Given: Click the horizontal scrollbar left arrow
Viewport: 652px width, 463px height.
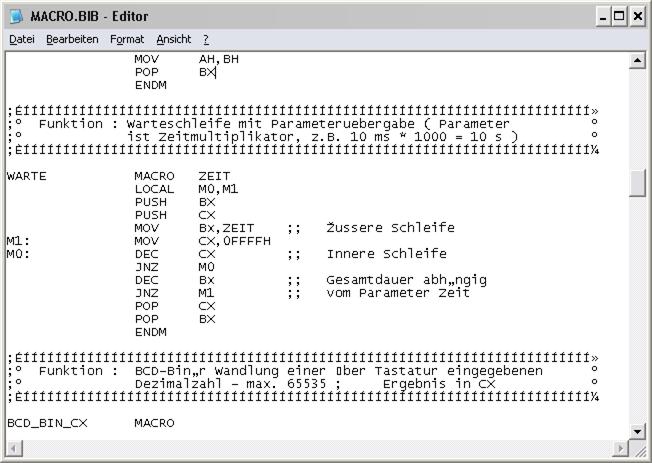Looking at the screenshot, I should tap(14, 447).
